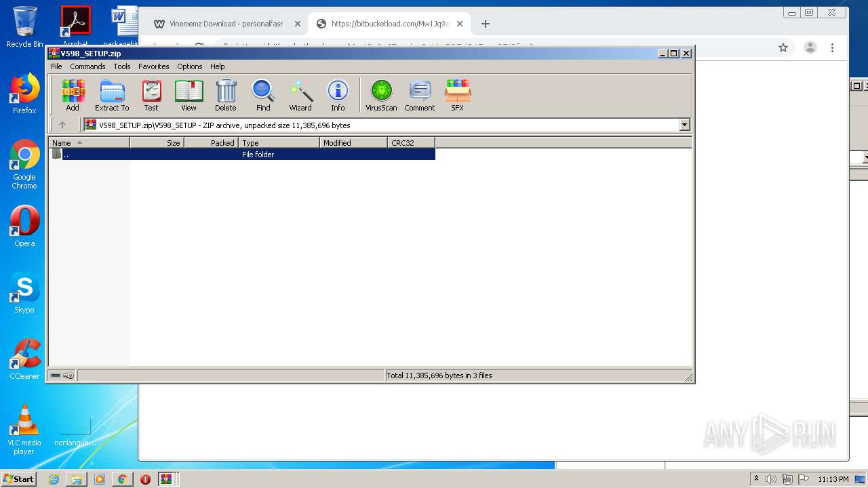Click the status bar total bytes text

(x=439, y=375)
